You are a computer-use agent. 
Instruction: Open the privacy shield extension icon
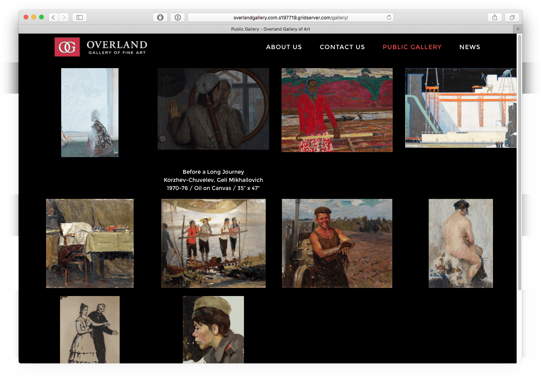click(160, 17)
